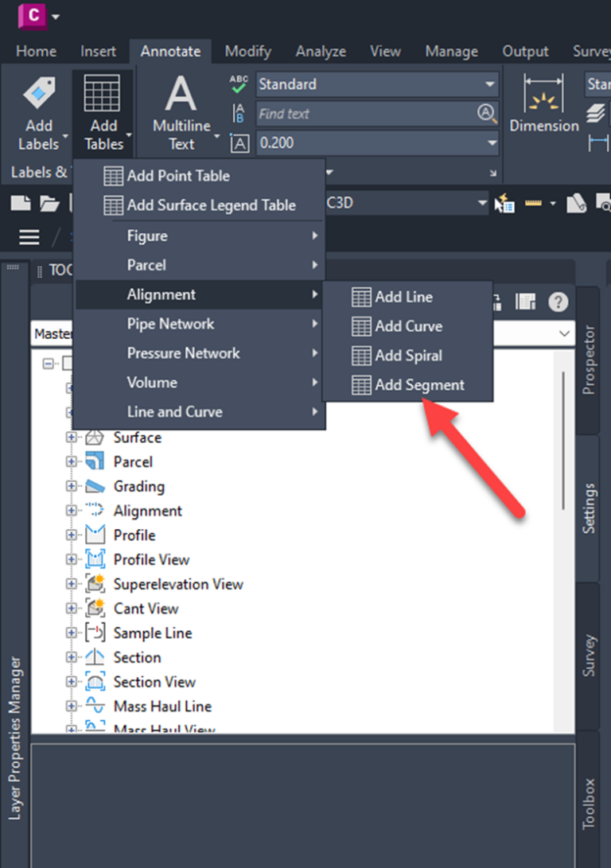
Task: Open the Settings side tab
Action: point(588,508)
